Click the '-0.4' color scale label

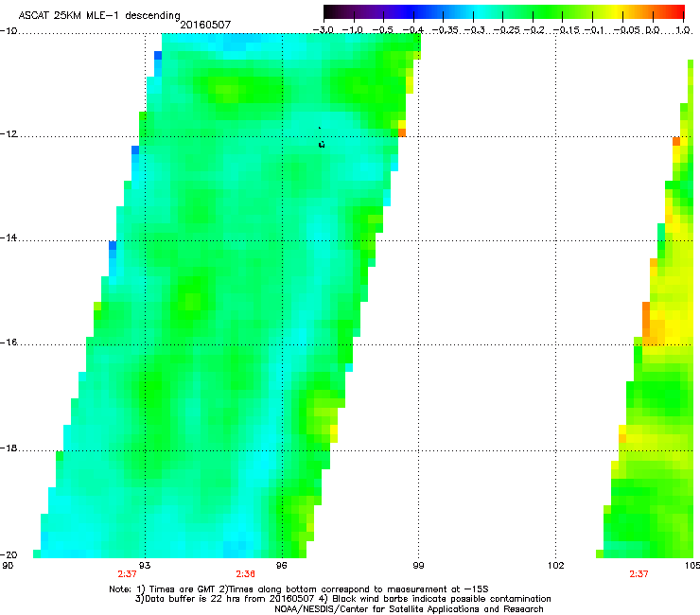click(x=413, y=30)
